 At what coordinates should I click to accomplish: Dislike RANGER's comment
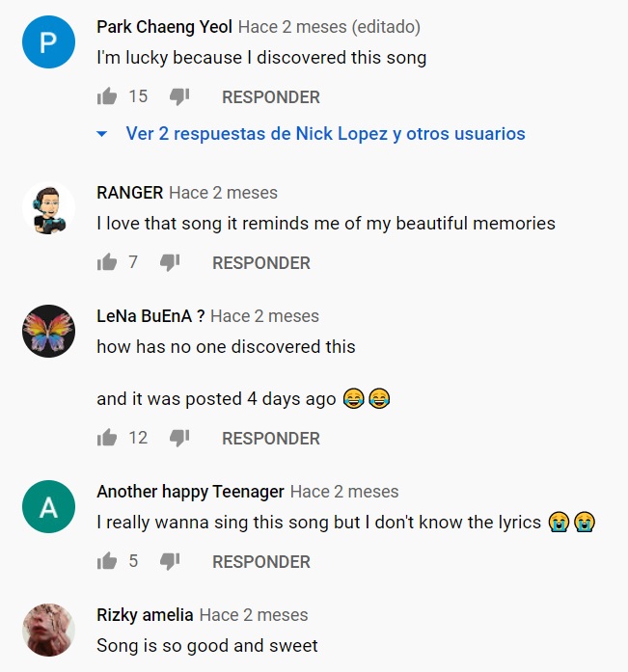point(170,262)
